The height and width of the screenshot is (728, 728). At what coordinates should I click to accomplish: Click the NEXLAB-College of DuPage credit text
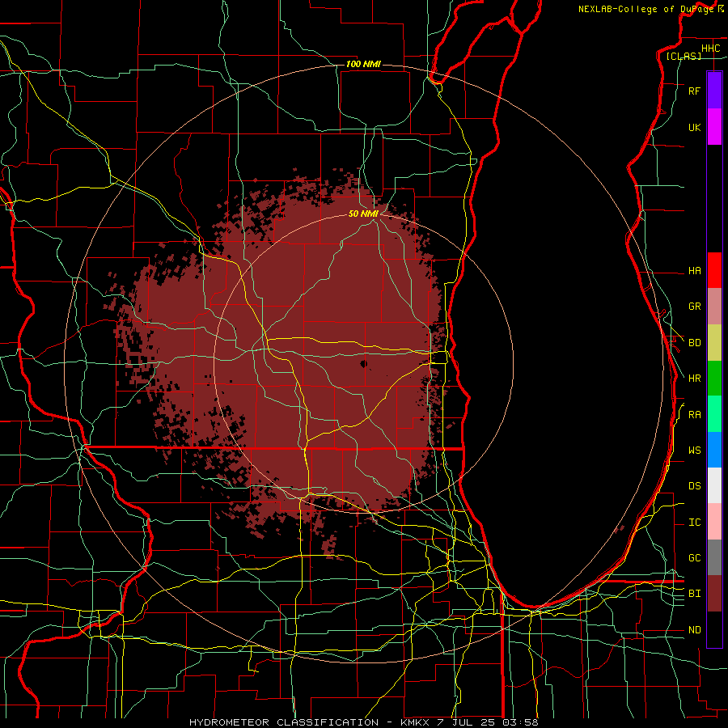click(645, 9)
